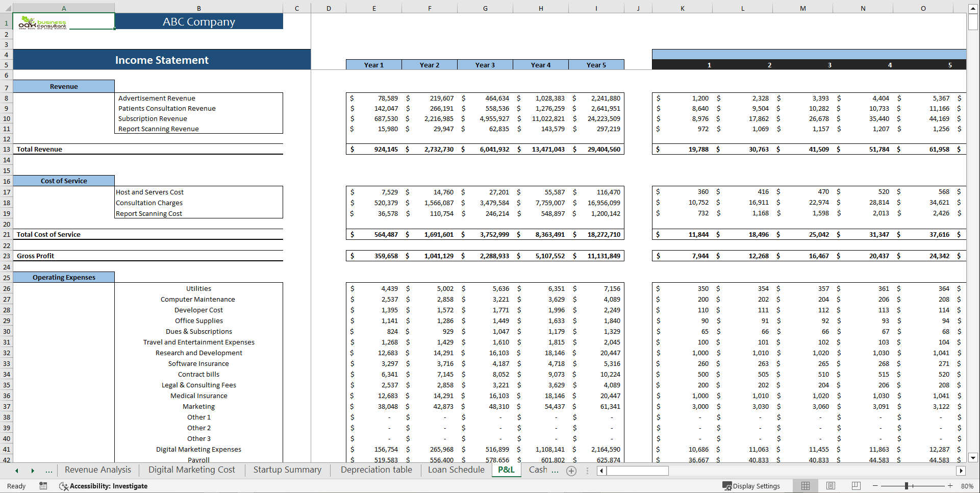Add a new worksheet with the plus icon
980x493 pixels.
click(x=571, y=471)
